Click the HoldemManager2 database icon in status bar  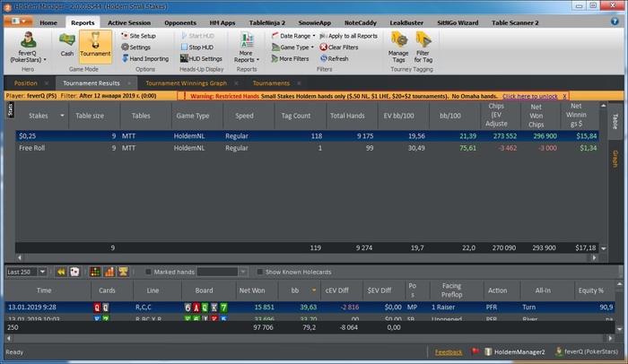click(x=488, y=351)
